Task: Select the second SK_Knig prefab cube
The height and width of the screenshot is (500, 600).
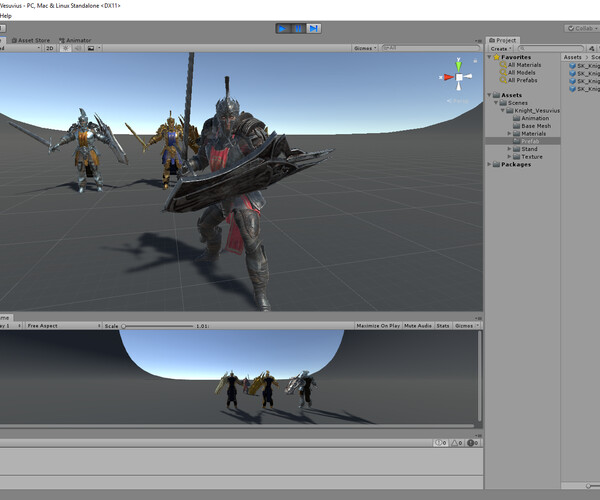Action: pos(572,73)
